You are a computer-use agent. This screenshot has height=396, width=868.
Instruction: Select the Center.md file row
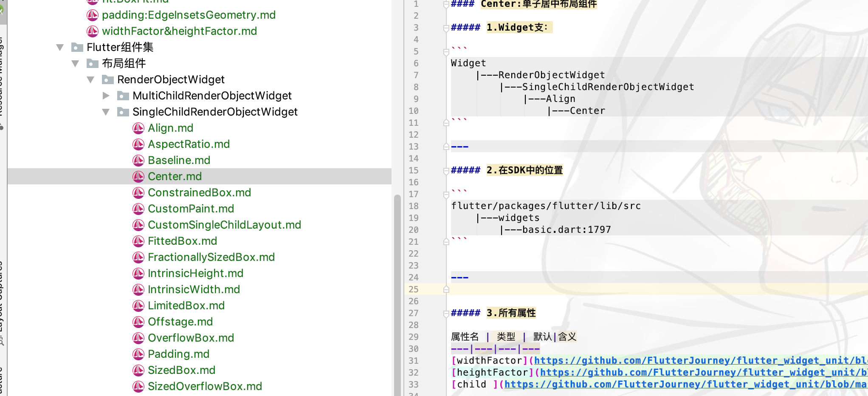(x=200, y=176)
